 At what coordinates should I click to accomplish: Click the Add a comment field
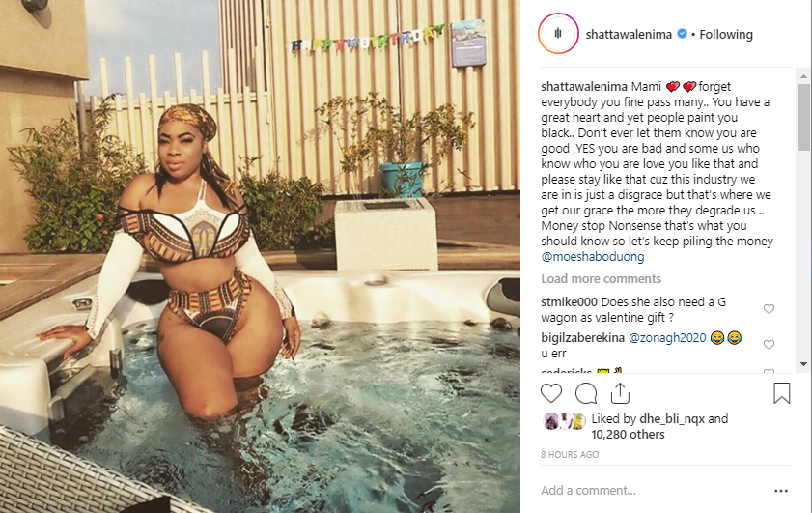point(653,490)
